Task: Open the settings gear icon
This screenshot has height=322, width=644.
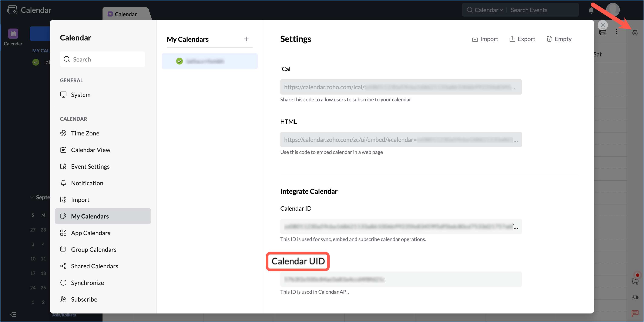Action: tap(635, 33)
